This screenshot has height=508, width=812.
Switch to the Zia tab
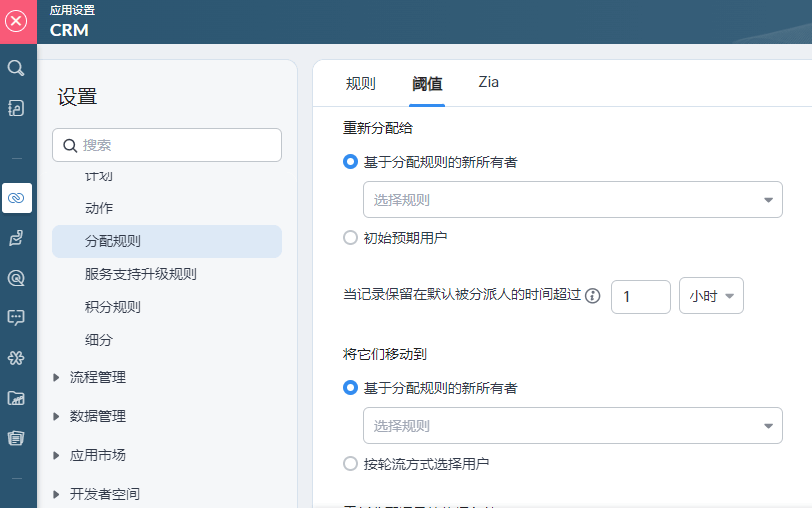(x=488, y=83)
